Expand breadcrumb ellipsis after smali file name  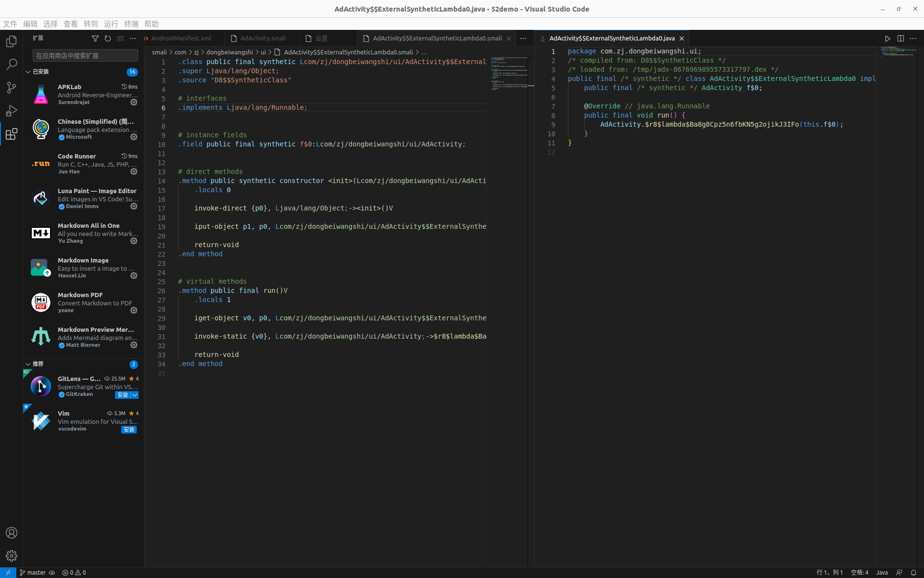coord(424,53)
